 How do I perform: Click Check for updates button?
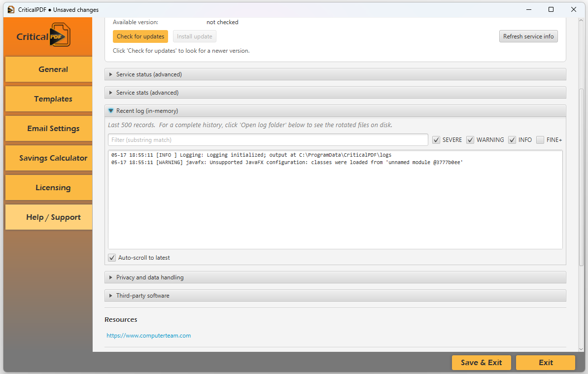point(140,36)
